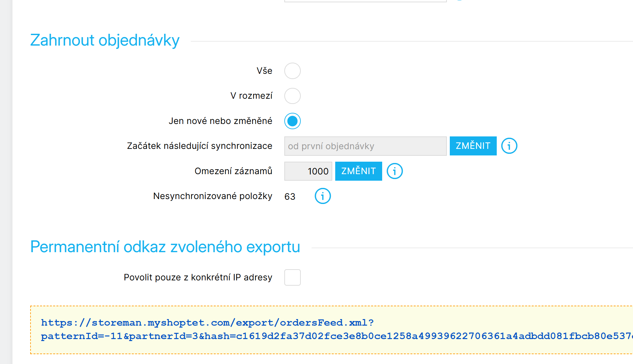The height and width of the screenshot is (364, 633).
Task: Enable the specific IP address checkbox
Action: [292, 277]
